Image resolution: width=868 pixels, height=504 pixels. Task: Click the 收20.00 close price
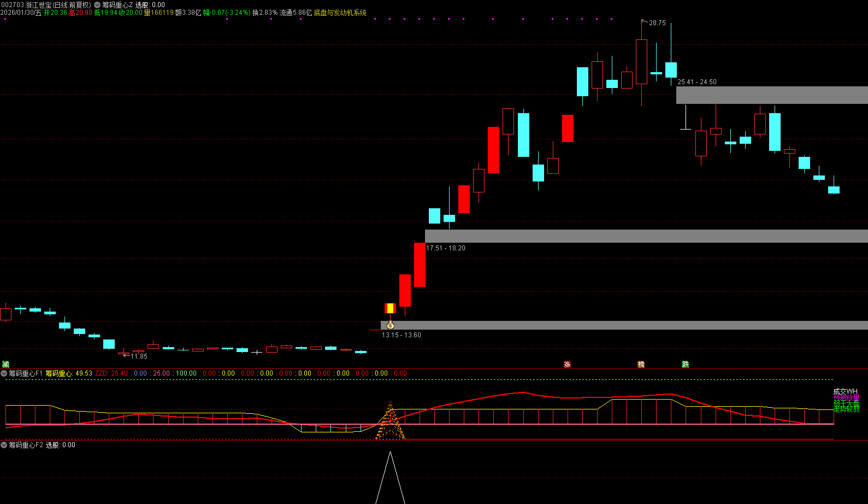pos(131,13)
